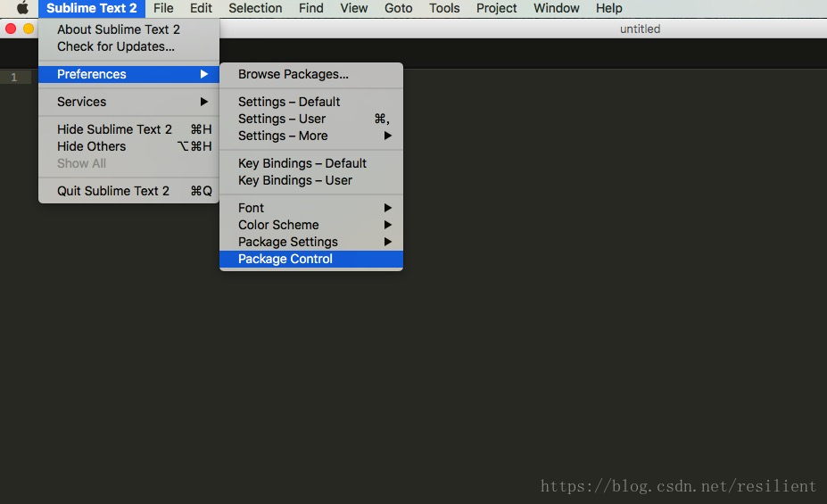The width and height of the screenshot is (827, 504).
Task: Click the red close window button
Action: click(11, 29)
